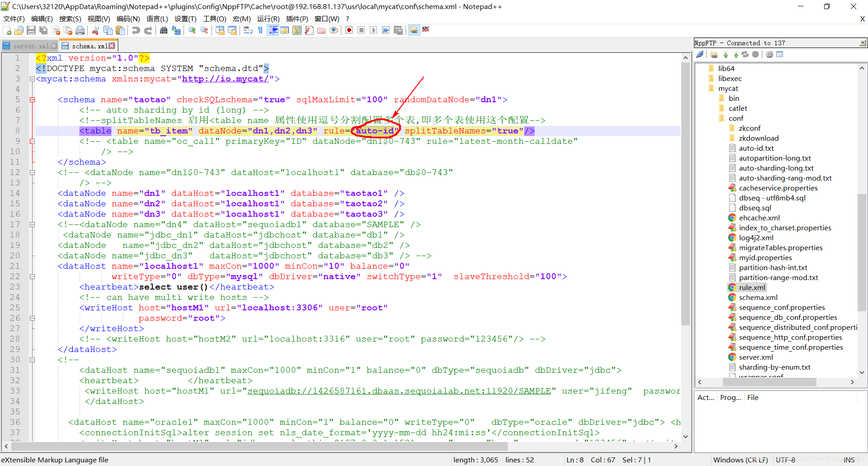Image resolution: width=868 pixels, height=466 pixels.
Task: Collapse the dataHost fold at line 22
Action: click(x=32, y=276)
